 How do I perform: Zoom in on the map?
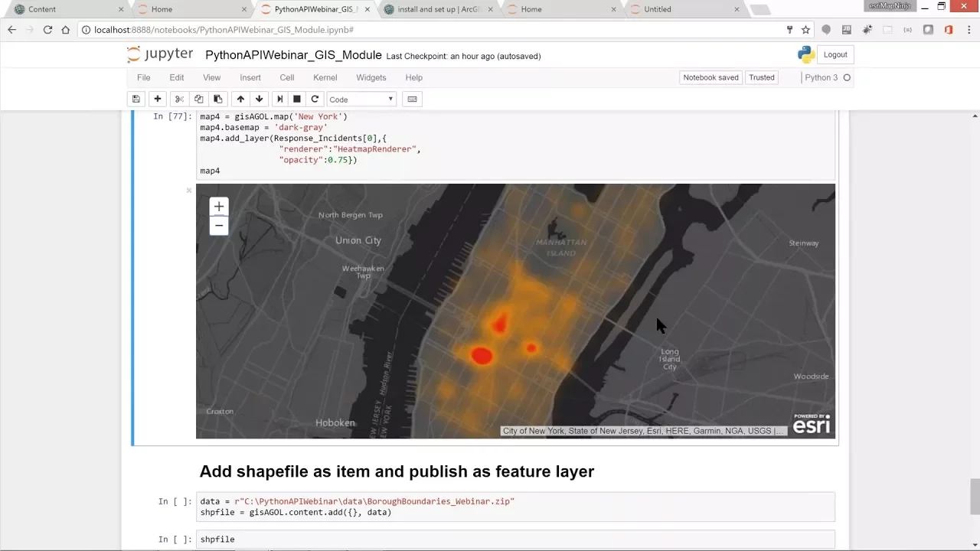click(219, 207)
